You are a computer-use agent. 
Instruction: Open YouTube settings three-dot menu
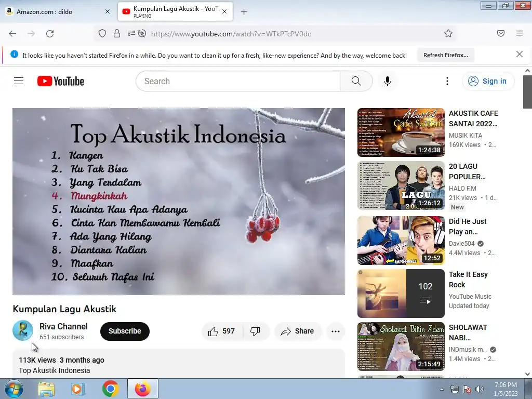(x=447, y=81)
